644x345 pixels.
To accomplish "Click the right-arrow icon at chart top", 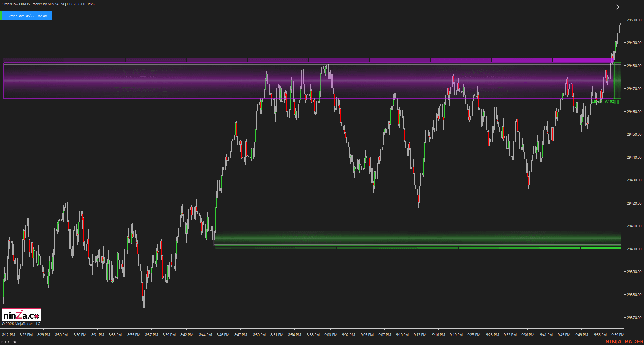I will (616, 7).
